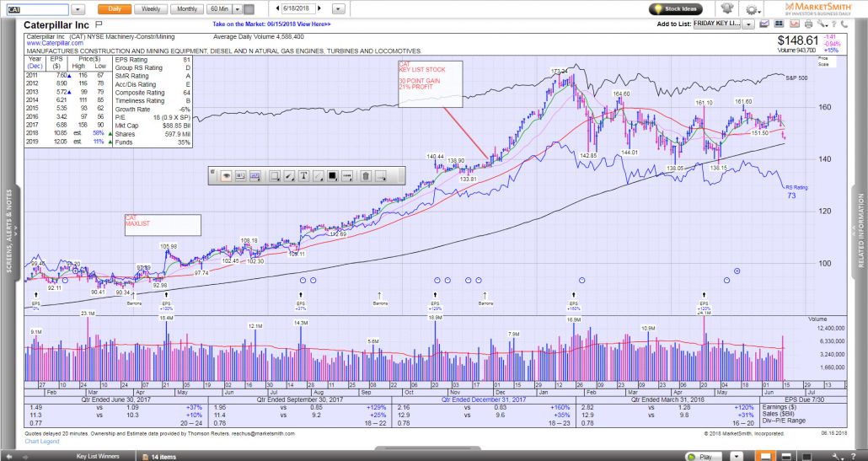Click into the CAT symbol input field
This screenshot has height=461, width=868.
[34, 8]
